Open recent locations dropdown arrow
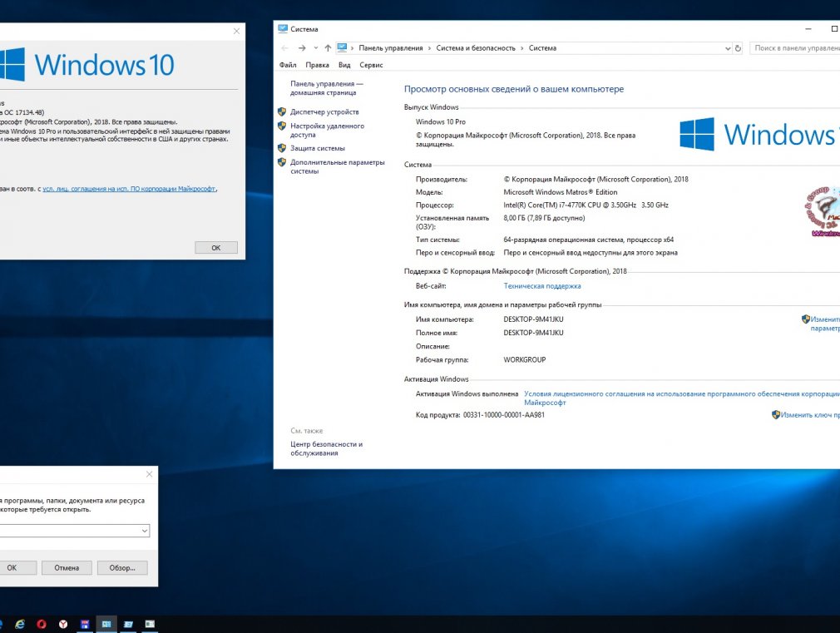Viewport: 840px width, 633px height. 315,48
